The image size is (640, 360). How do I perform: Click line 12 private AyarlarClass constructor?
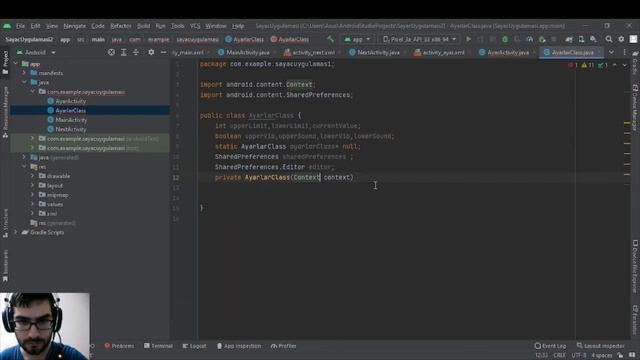click(x=284, y=177)
